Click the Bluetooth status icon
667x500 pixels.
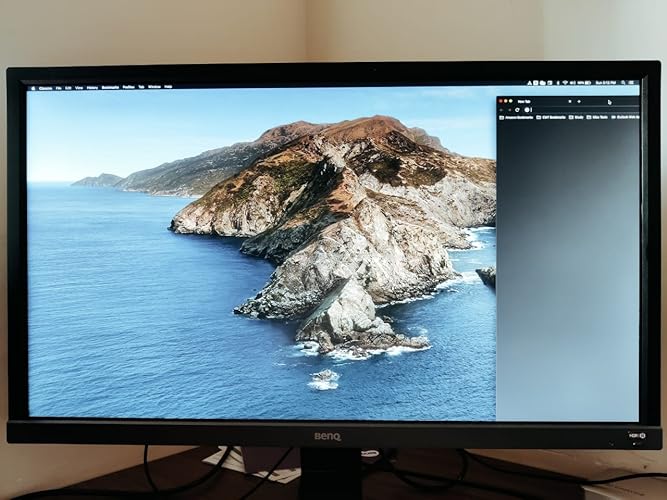pos(558,83)
